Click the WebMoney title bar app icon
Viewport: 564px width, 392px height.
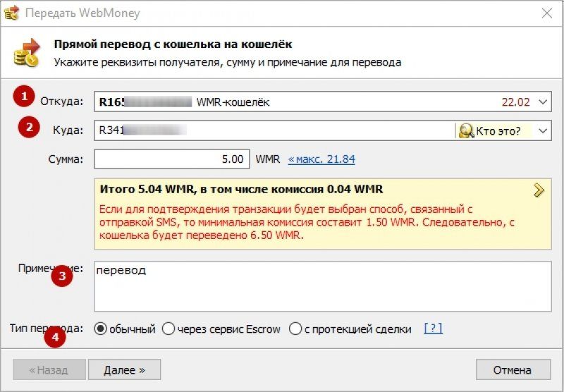(11, 13)
